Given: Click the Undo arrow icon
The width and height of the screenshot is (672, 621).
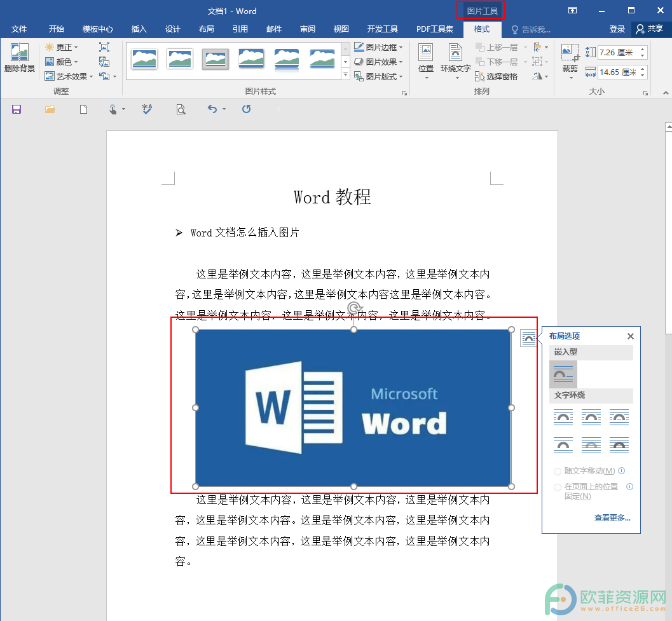Looking at the screenshot, I should [x=212, y=109].
